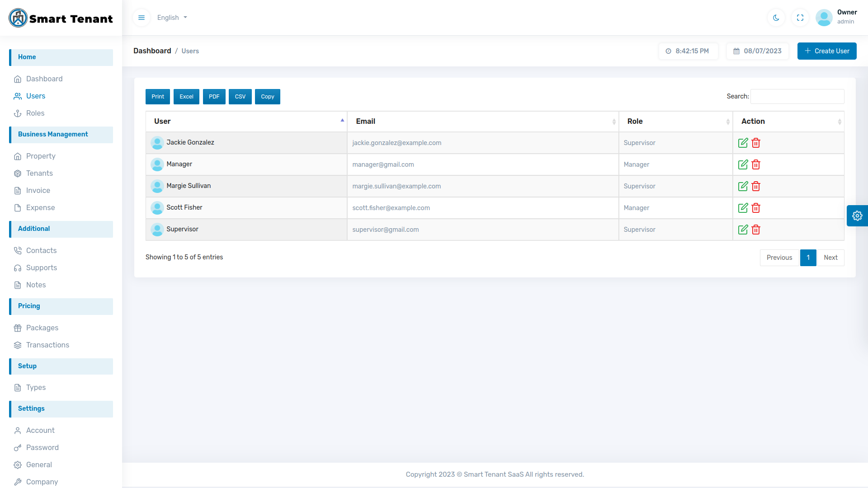Toggle sorting on the Email column
The image size is (868, 488).
pyautogui.click(x=614, y=122)
